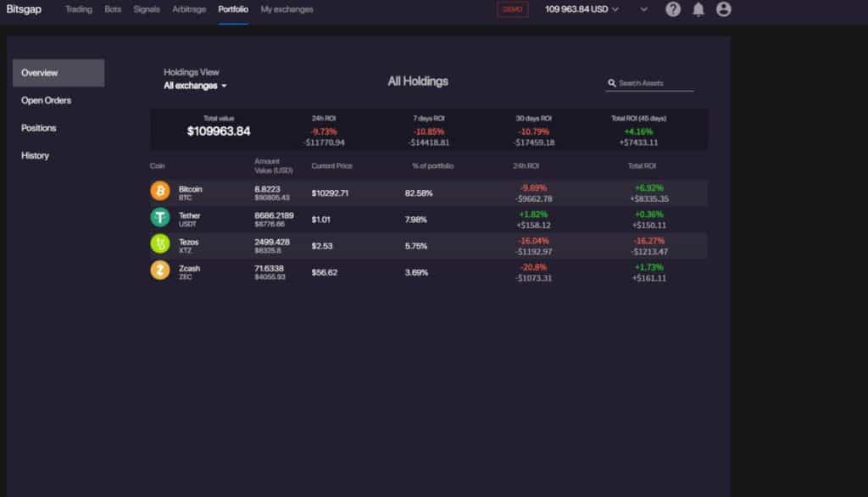The height and width of the screenshot is (497, 868).
Task: Sort by % of portfolio column header
Action: coord(432,166)
